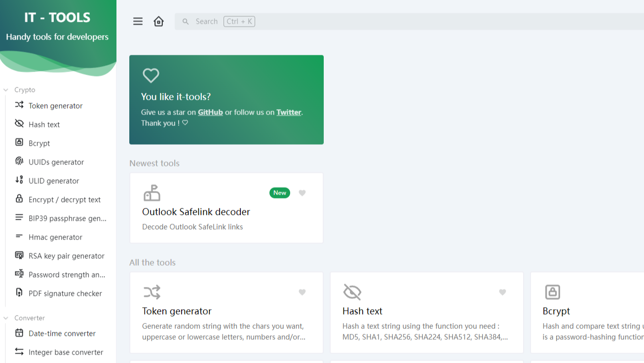Image resolution: width=644 pixels, height=363 pixels.
Task: Select Bcrypt in the sidebar menu
Action: pos(39,143)
